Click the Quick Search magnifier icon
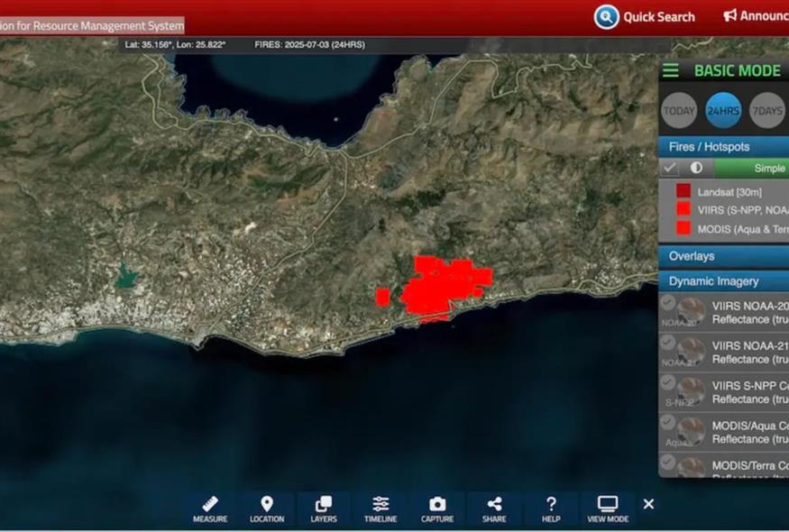This screenshot has width=789, height=532. point(607,16)
